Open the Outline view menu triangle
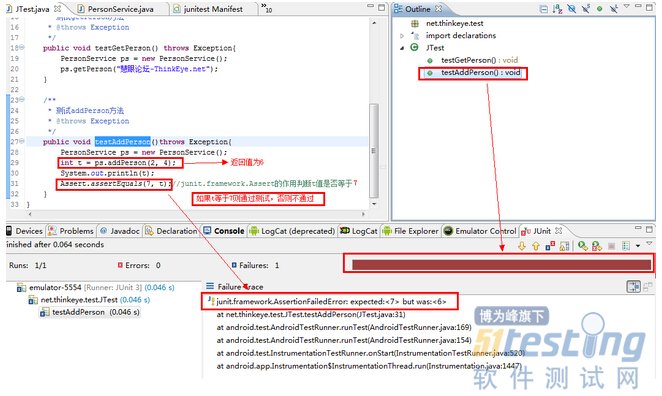 pos(627,6)
